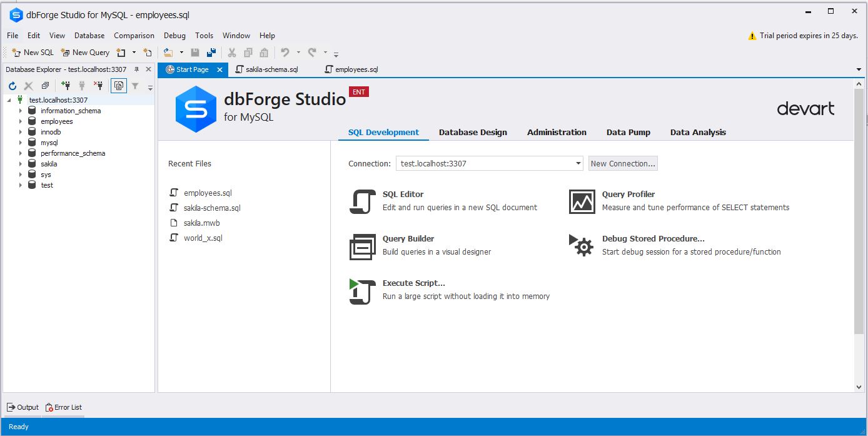This screenshot has height=436, width=868.
Task: Open the Database menu
Action: click(x=89, y=36)
